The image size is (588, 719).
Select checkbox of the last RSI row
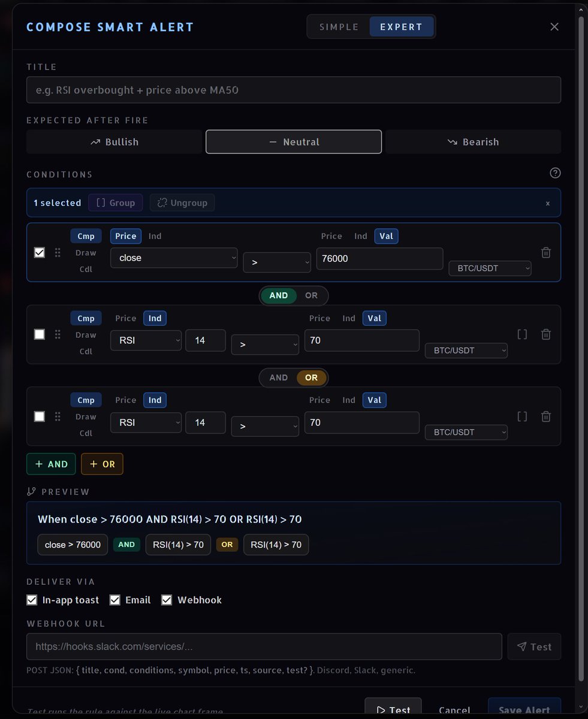[x=40, y=416]
